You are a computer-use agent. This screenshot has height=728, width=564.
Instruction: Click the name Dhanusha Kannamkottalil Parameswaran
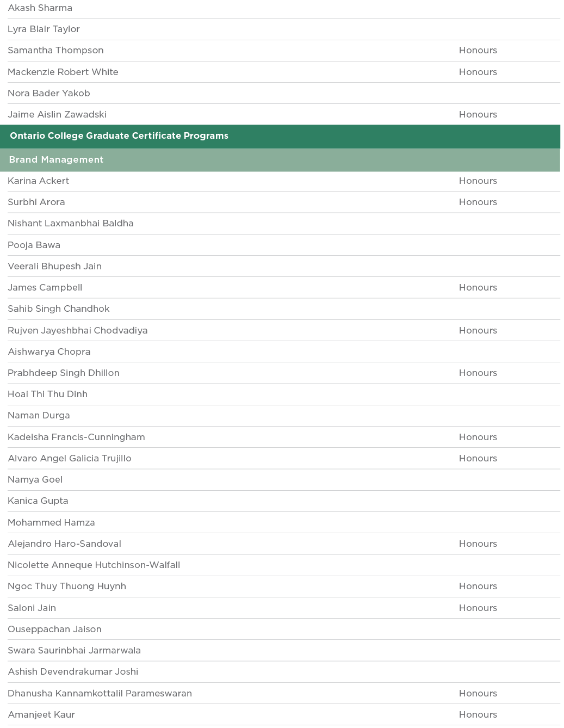click(100, 694)
